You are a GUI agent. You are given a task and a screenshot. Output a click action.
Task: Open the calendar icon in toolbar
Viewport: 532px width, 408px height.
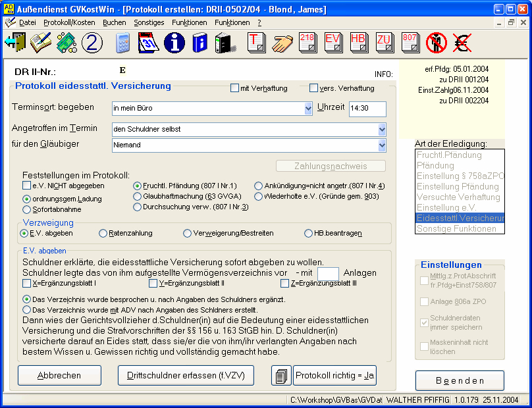coord(149,43)
